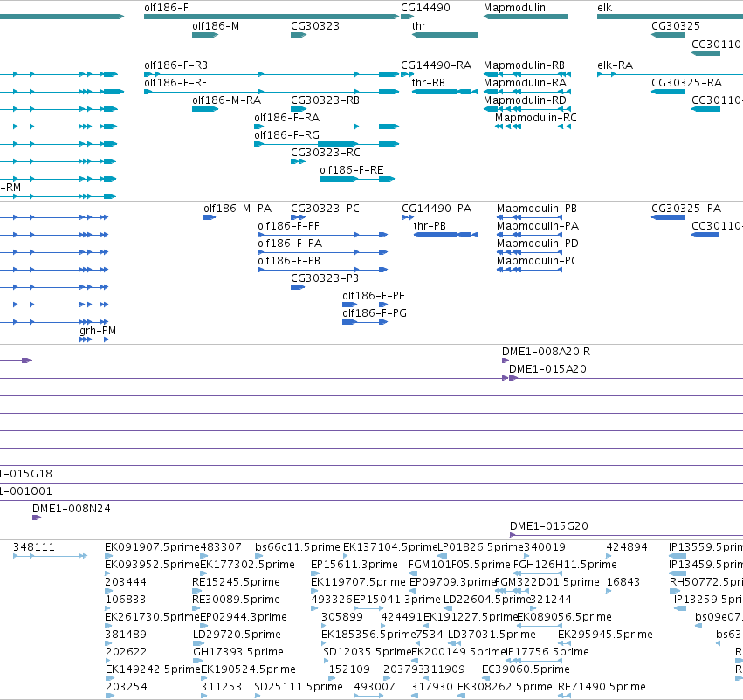Select transcript "Mapmodulin-RC"
The image size is (743, 700).
[536, 118]
